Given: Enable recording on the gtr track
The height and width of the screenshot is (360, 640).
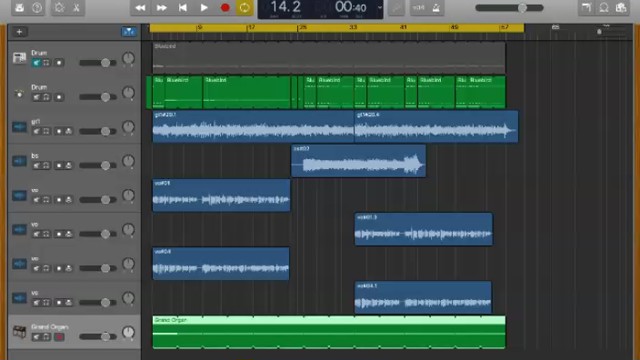Looking at the screenshot, I should coord(59,131).
